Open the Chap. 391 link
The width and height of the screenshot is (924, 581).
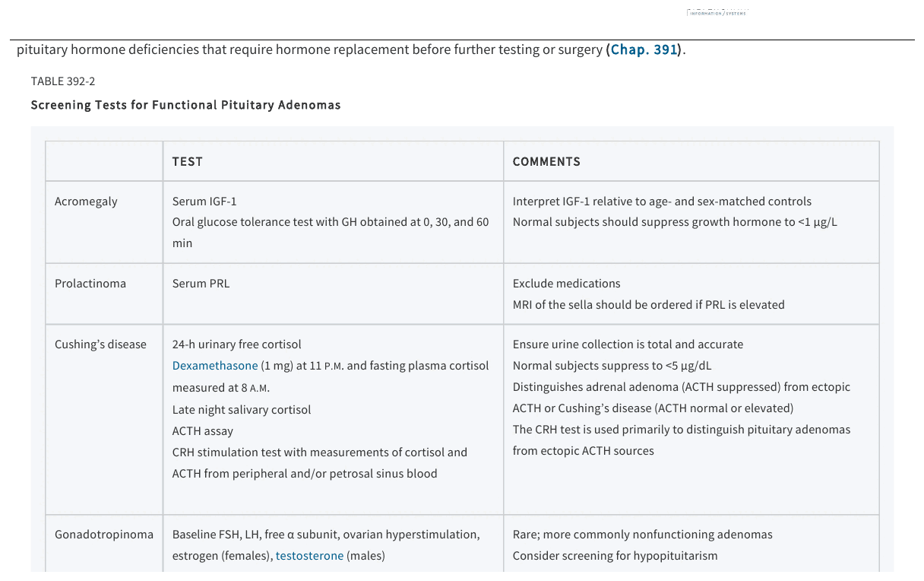(644, 49)
